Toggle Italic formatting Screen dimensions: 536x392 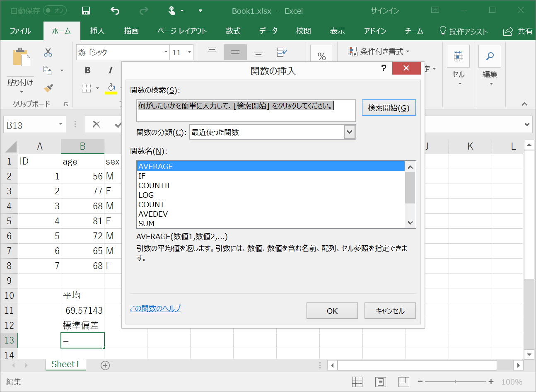pyautogui.click(x=110, y=70)
